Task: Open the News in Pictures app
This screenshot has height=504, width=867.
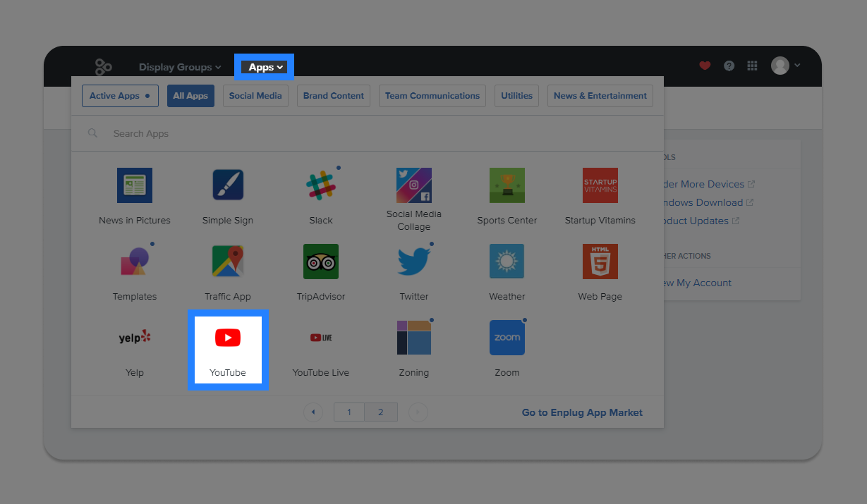Action: click(x=135, y=185)
